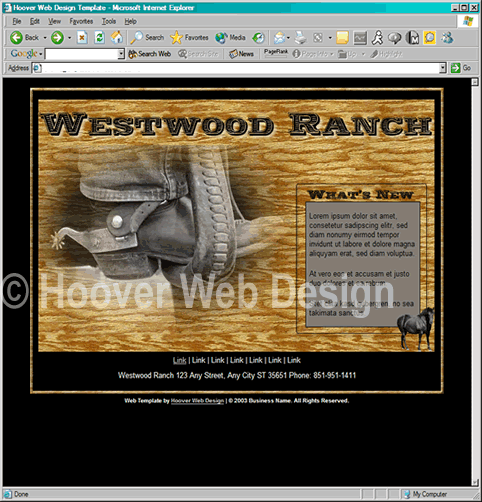Go back with the green Back arrow
The width and height of the screenshot is (482, 502).
[24, 38]
